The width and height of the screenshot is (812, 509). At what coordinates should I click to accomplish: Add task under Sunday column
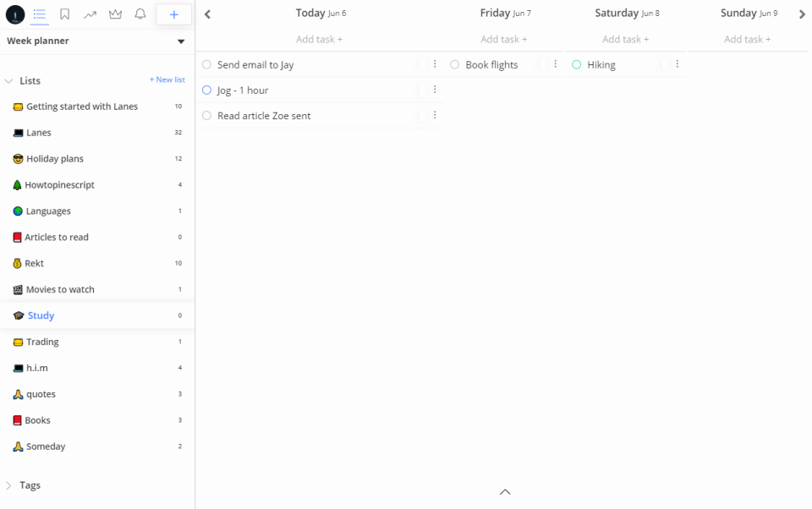(x=747, y=40)
